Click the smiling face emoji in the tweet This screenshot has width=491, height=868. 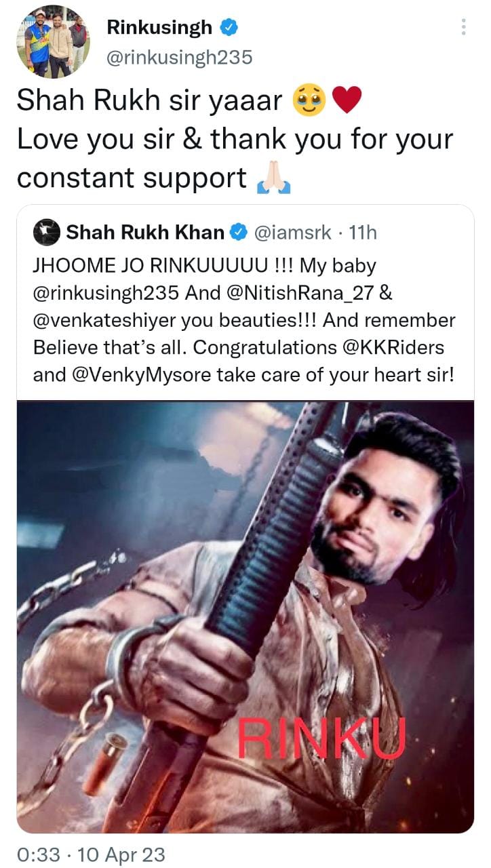(x=309, y=99)
